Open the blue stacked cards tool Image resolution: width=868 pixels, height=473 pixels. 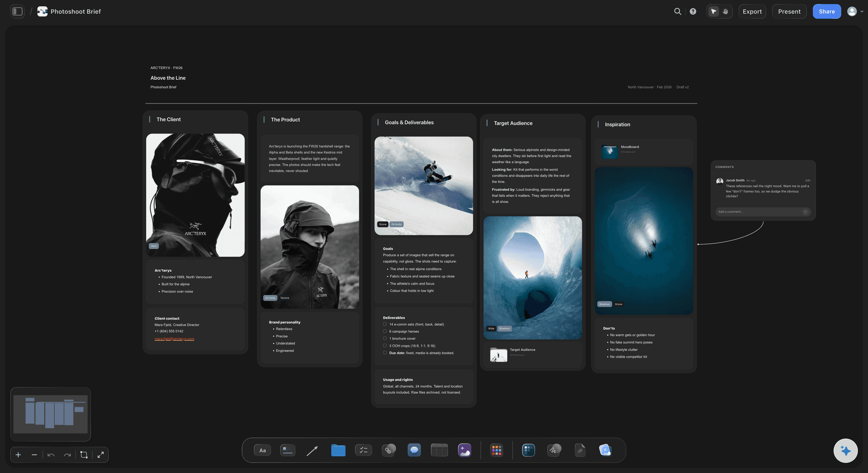tap(605, 450)
